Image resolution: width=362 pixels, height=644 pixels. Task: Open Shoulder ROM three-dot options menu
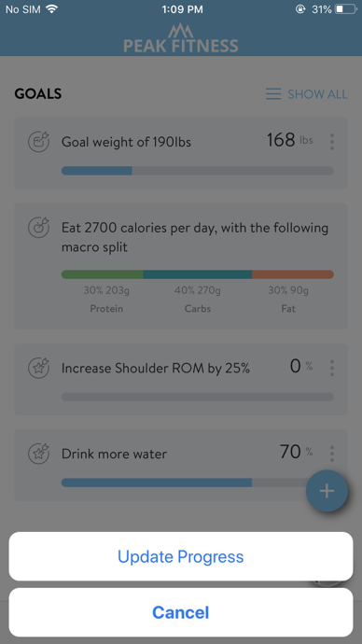331,368
